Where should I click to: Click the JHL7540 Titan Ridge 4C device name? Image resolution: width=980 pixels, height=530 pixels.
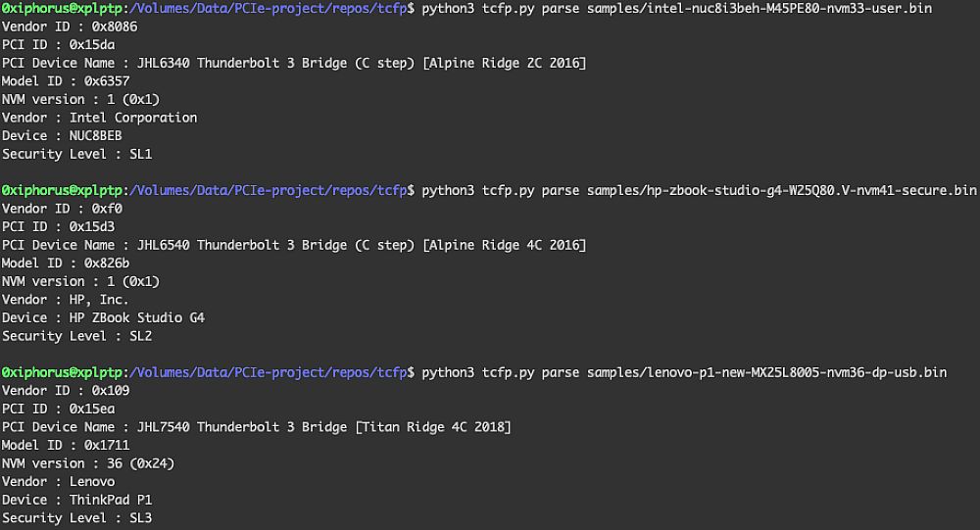[324, 427]
